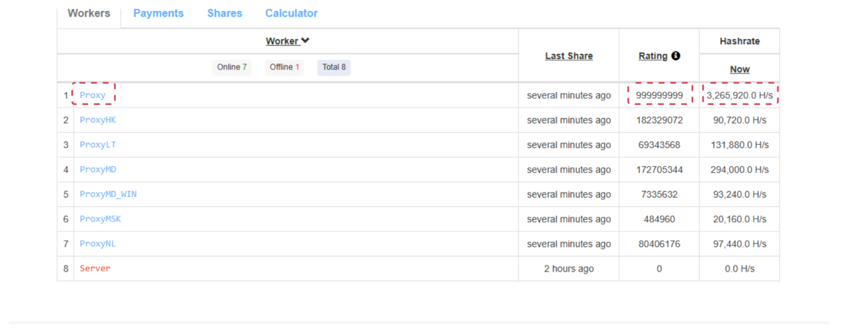Open ProxyMD_WIN worker page

click(108, 194)
